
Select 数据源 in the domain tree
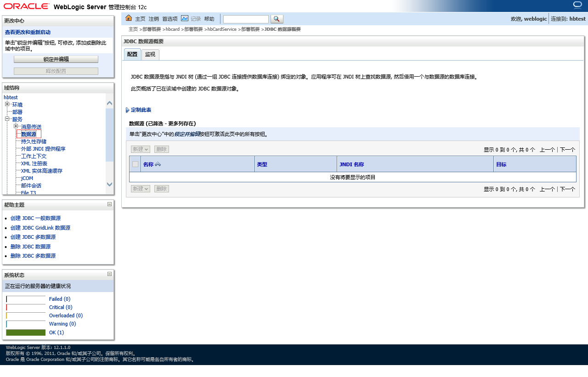(x=28, y=134)
